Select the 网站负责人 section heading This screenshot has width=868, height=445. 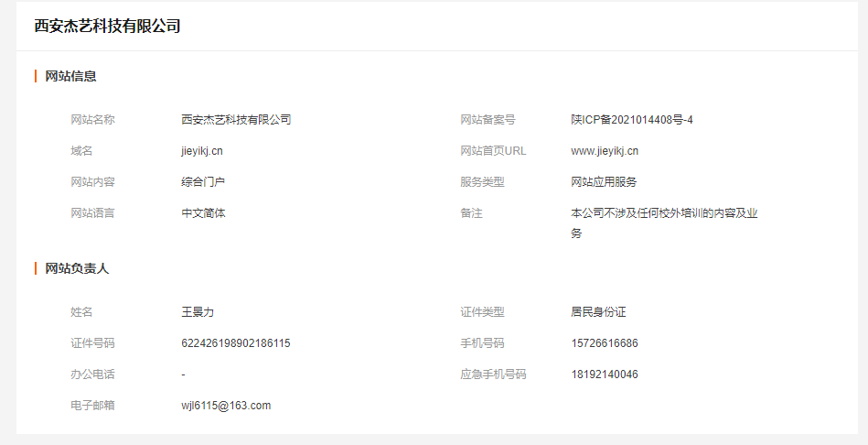tap(77, 268)
